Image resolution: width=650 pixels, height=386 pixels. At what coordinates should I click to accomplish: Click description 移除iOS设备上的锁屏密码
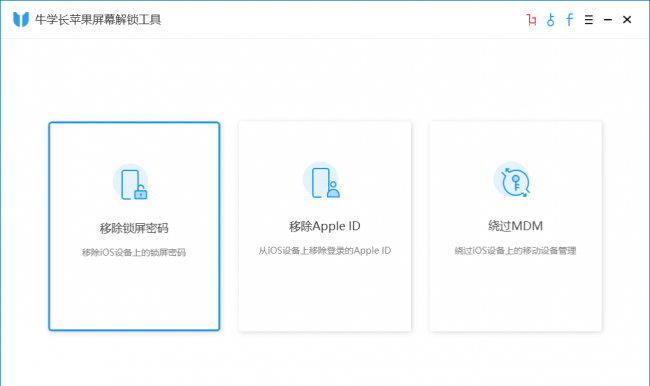(x=134, y=252)
